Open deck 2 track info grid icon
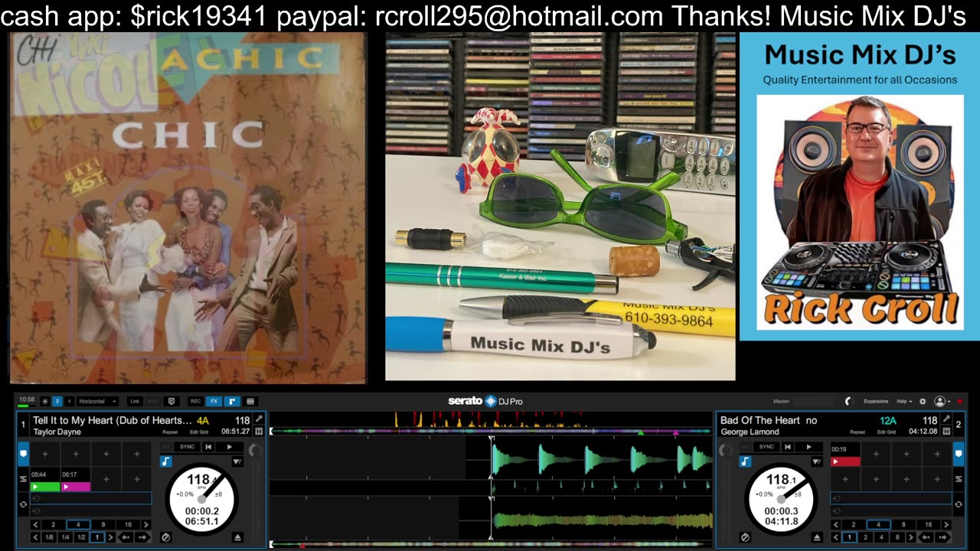Viewport: 980px width, 551px height. tap(947, 432)
